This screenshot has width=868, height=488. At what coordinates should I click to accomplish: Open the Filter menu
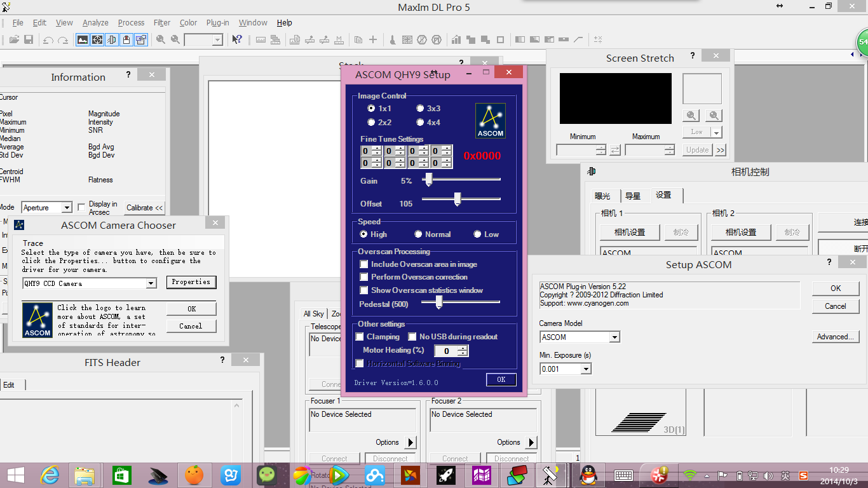pos(162,23)
